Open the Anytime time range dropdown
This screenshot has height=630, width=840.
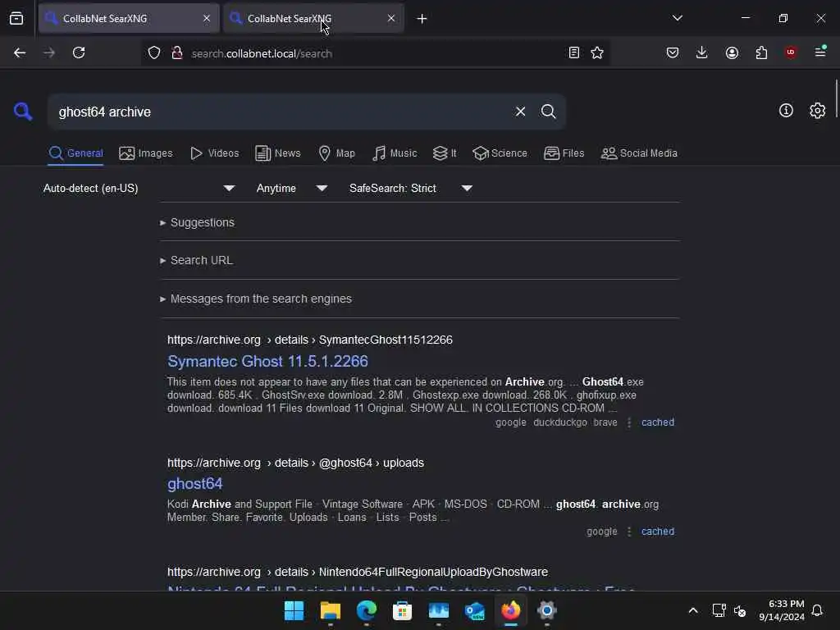point(292,188)
